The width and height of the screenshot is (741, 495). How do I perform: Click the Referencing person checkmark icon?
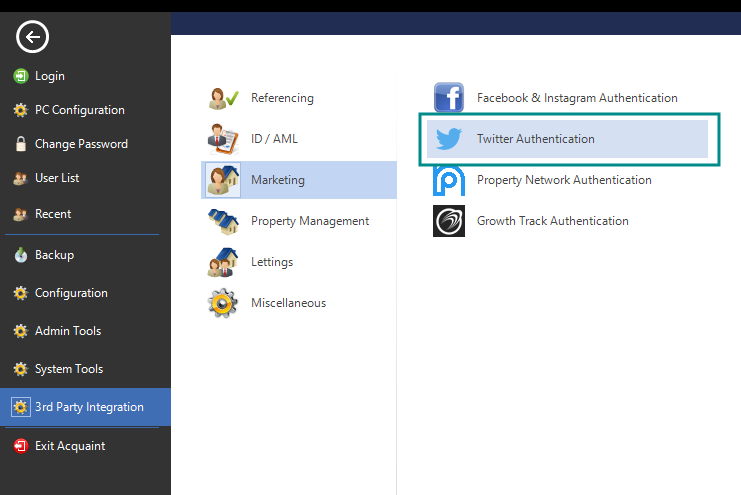pos(223,98)
